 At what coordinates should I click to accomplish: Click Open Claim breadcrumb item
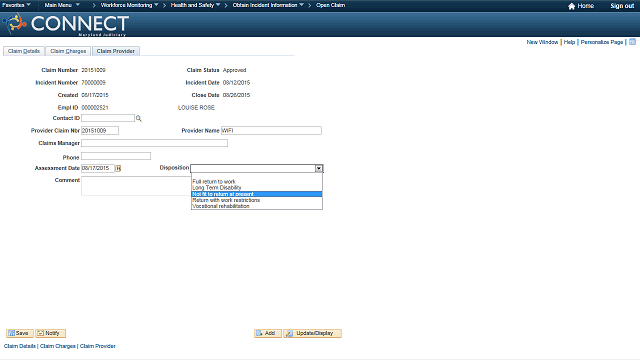point(331,5)
